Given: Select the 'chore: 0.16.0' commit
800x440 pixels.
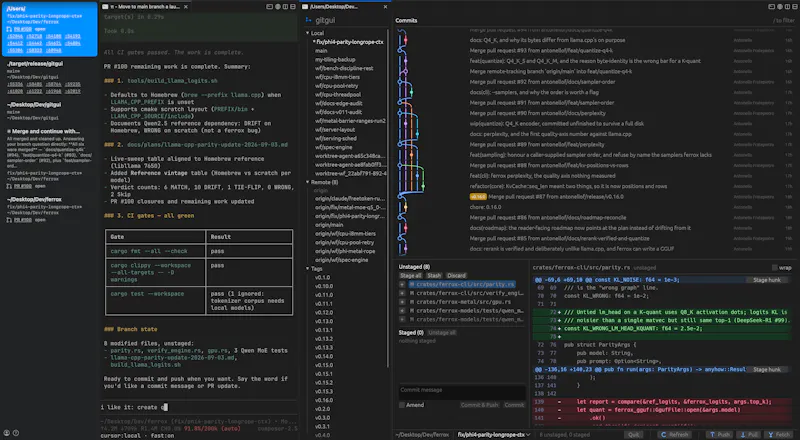Looking at the screenshot, I should (485, 207).
